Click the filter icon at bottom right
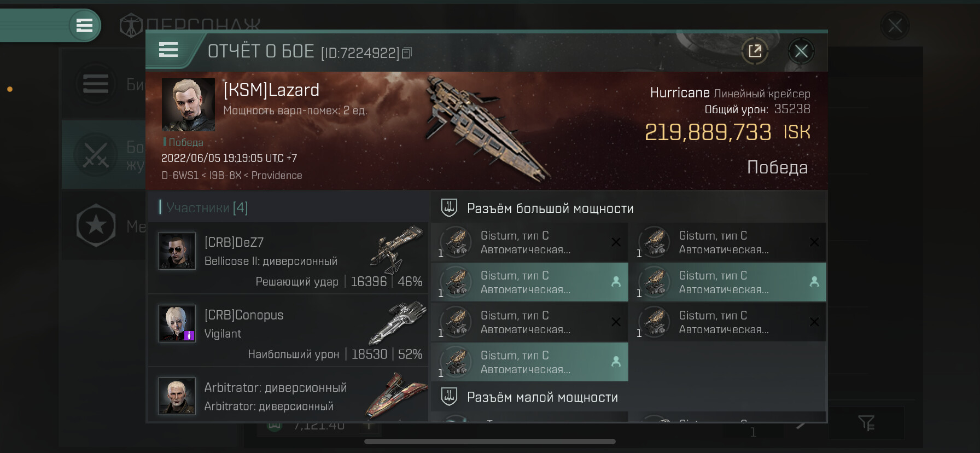Viewport: 980px width, 453px height. pyautogui.click(x=866, y=422)
